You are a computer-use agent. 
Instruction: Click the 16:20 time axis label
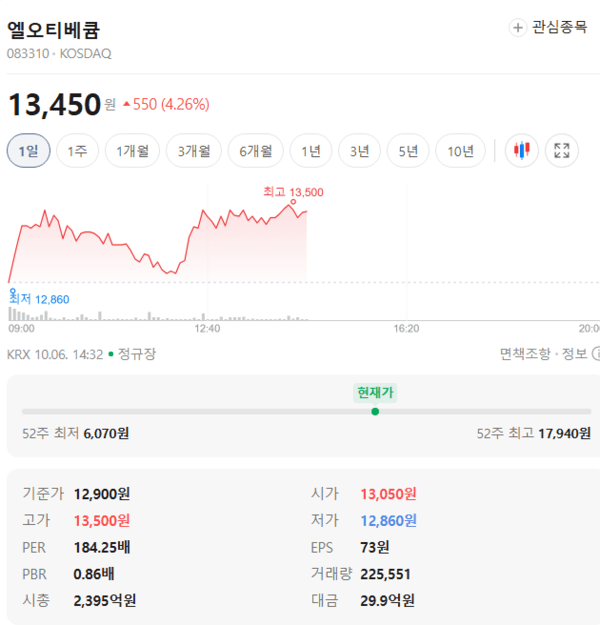pos(406,328)
